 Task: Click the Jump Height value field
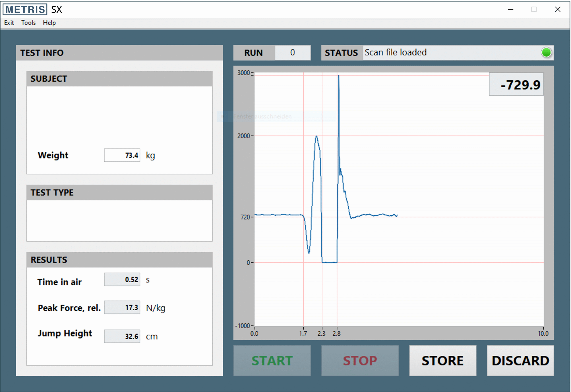point(122,336)
